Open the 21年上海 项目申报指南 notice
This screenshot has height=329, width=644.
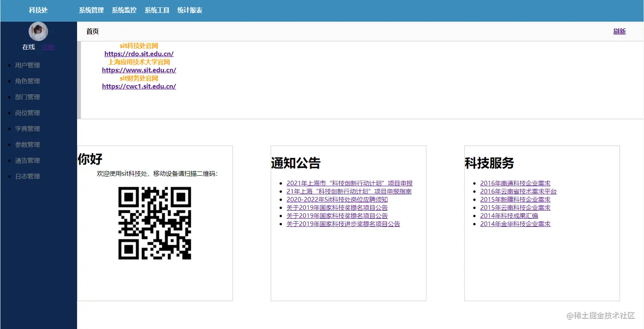[x=349, y=192]
